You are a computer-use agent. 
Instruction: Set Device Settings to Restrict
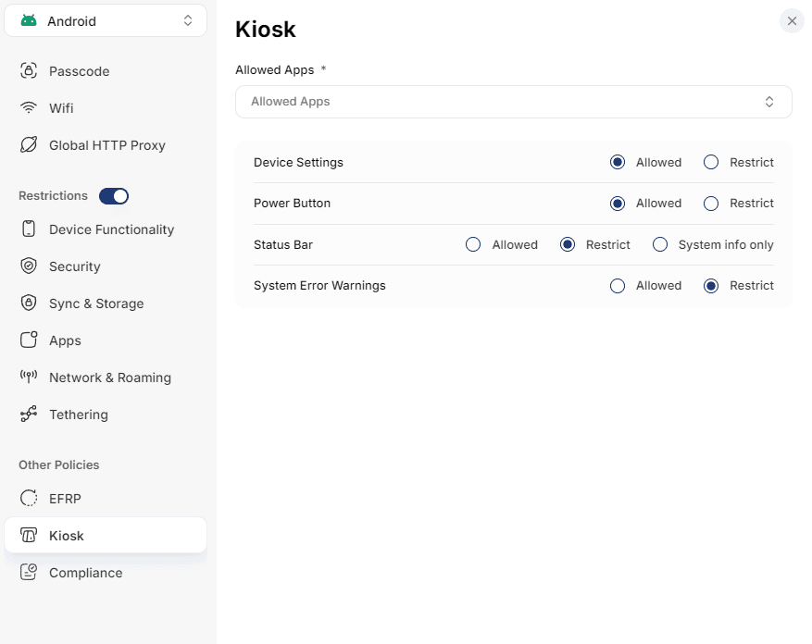711,163
